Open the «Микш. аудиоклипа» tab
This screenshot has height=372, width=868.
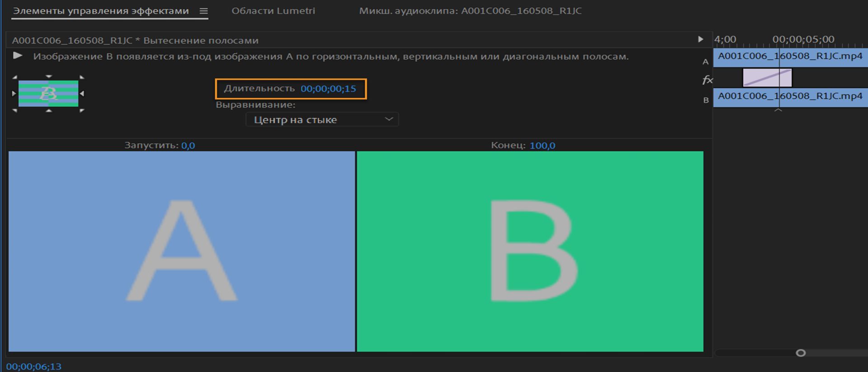(470, 11)
